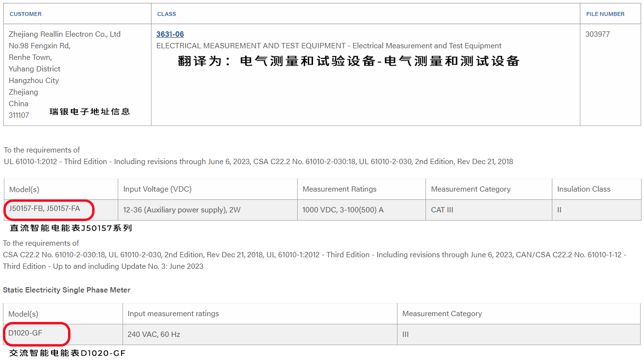
Task: Click the postal code 311107
Action: (19, 115)
